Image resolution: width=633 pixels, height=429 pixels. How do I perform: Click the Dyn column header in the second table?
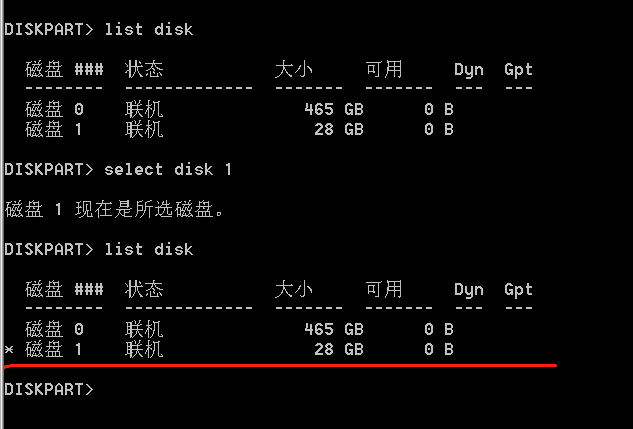(x=468, y=290)
